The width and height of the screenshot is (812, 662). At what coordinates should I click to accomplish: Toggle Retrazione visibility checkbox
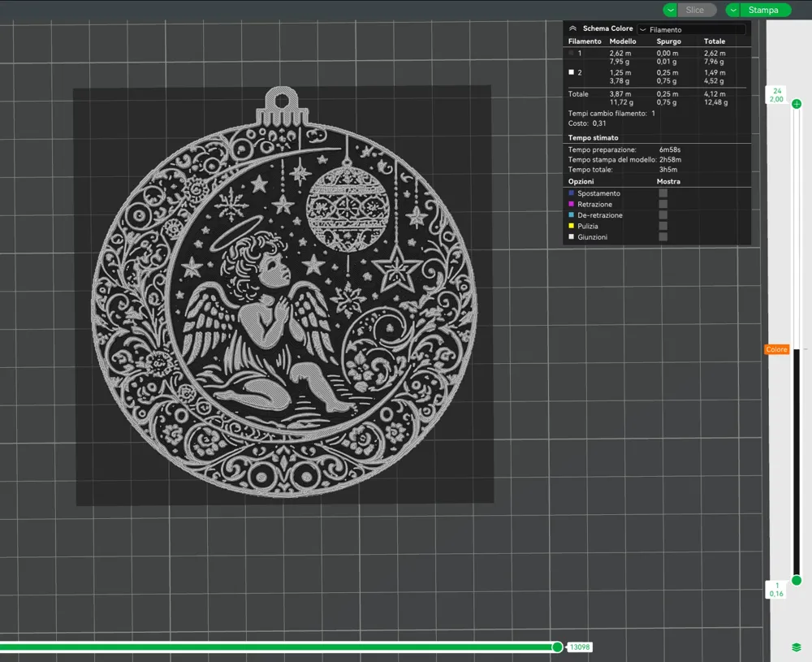pyautogui.click(x=663, y=204)
